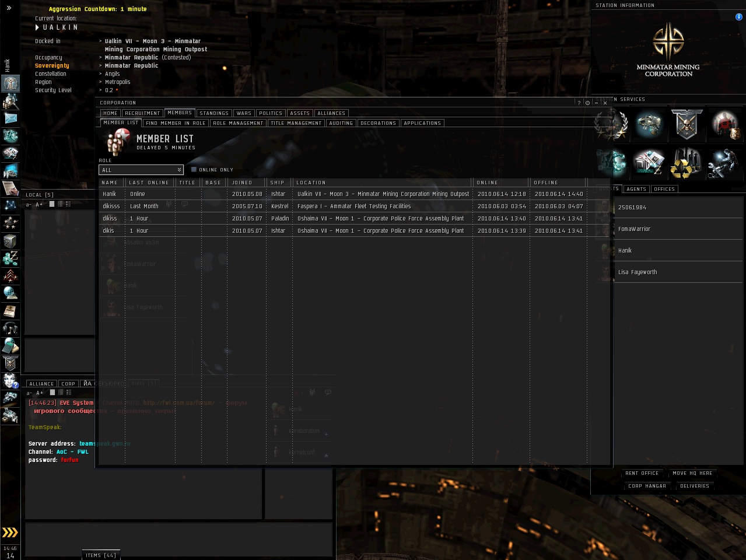
Task: Switch to the Standings tab
Action: click(x=214, y=113)
